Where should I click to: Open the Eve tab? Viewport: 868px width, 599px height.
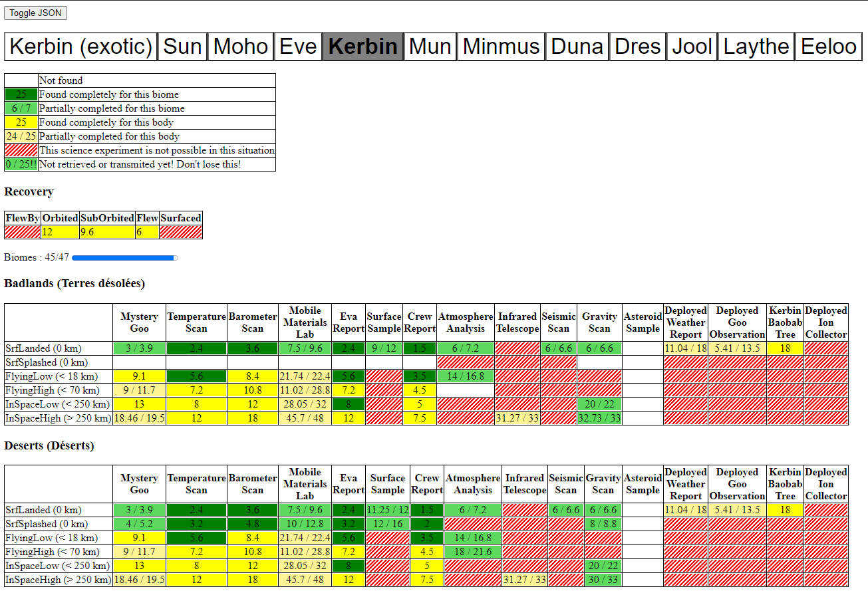pos(298,47)
